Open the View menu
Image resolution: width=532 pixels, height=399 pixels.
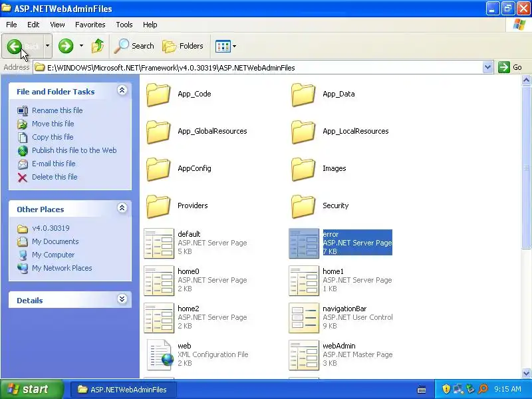point(57,25)
